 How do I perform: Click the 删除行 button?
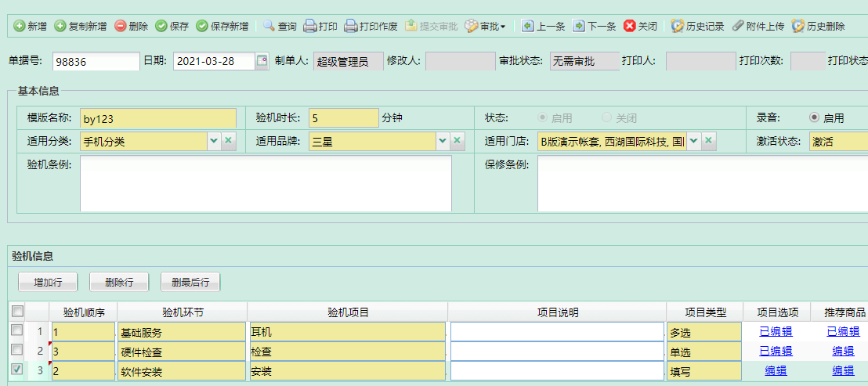tap(119, 282)
